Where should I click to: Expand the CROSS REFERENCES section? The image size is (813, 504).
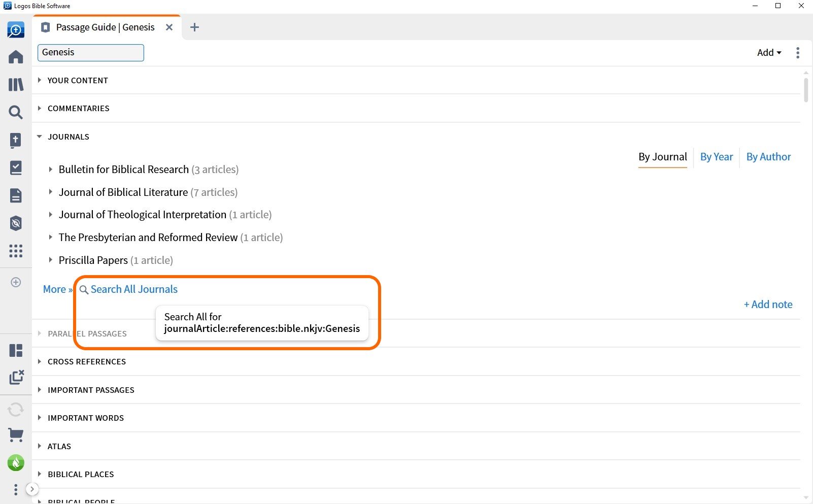point(40,361)
